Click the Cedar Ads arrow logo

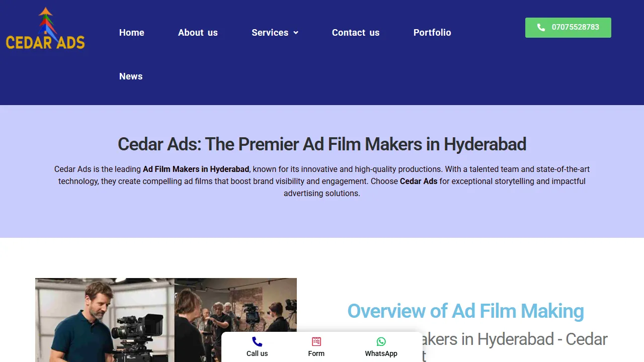pyautogui.click(x=45, y=20)
